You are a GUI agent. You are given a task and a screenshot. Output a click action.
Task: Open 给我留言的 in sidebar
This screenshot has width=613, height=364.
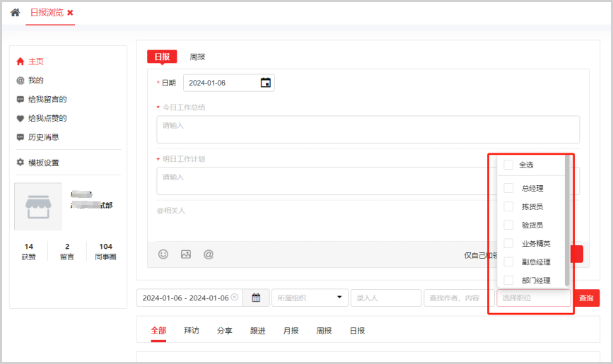(x=47, y=100)
